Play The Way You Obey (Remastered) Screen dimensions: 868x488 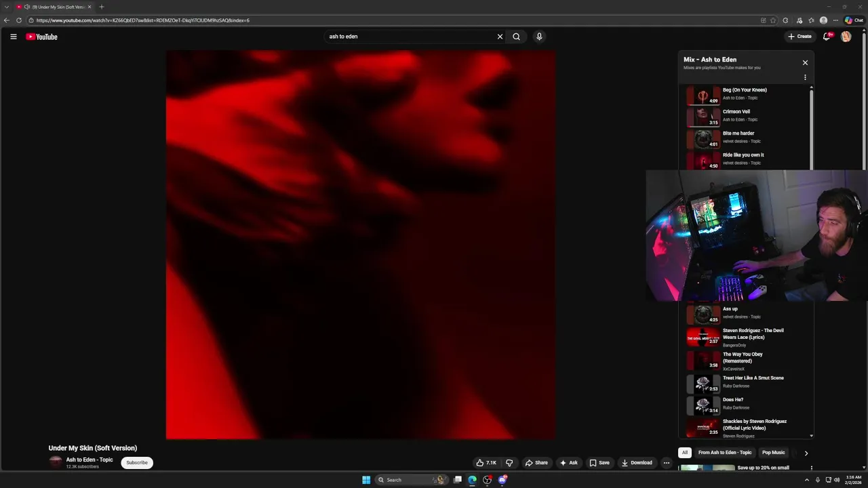pyautogui.click(x=743, y=357)
